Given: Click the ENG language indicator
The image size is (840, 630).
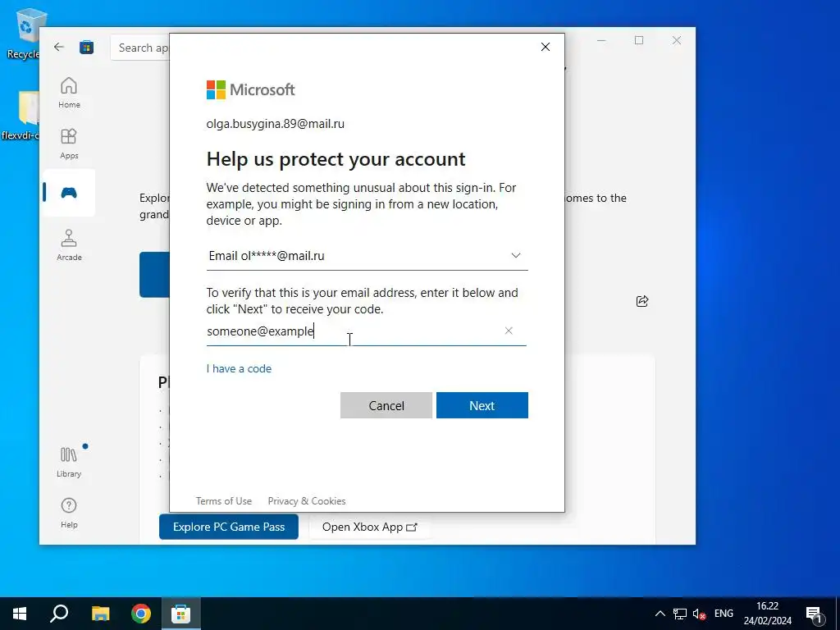Looking at the screenshot, I should pyautogui.click(x=724, y=614).
